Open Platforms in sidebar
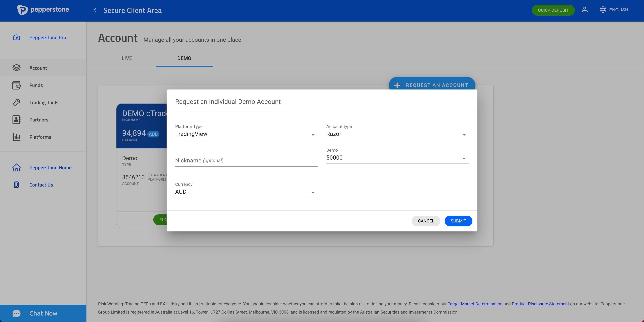The height and width of the screenshot is (322, 644). (43, 137)
